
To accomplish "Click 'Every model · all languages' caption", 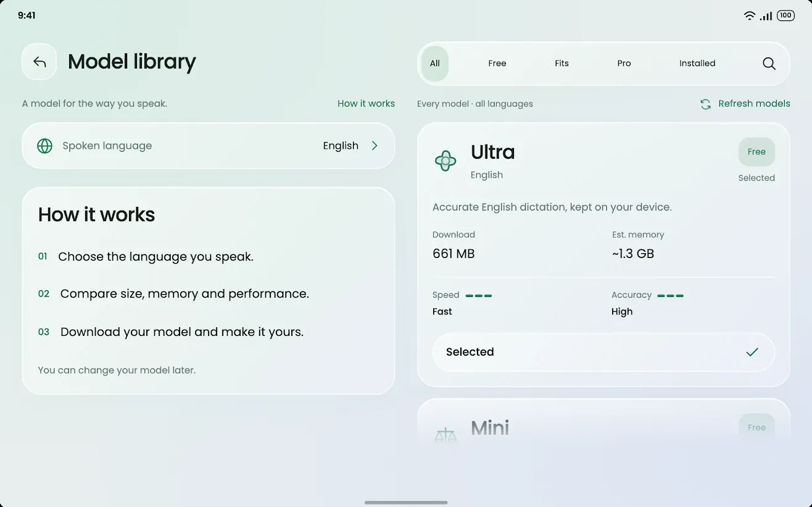I will coord(475,104).
